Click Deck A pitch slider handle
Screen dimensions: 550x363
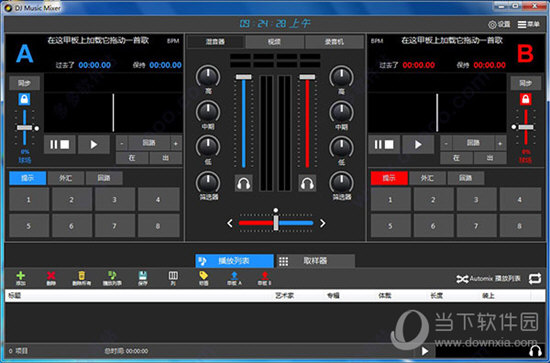(x=24, y=128)
